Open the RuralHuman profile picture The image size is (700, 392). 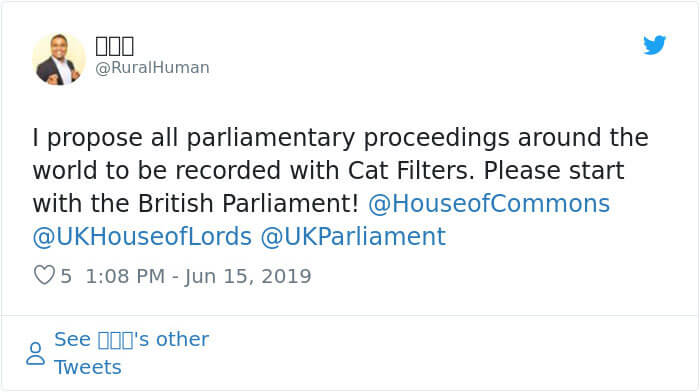coord(58,59)
